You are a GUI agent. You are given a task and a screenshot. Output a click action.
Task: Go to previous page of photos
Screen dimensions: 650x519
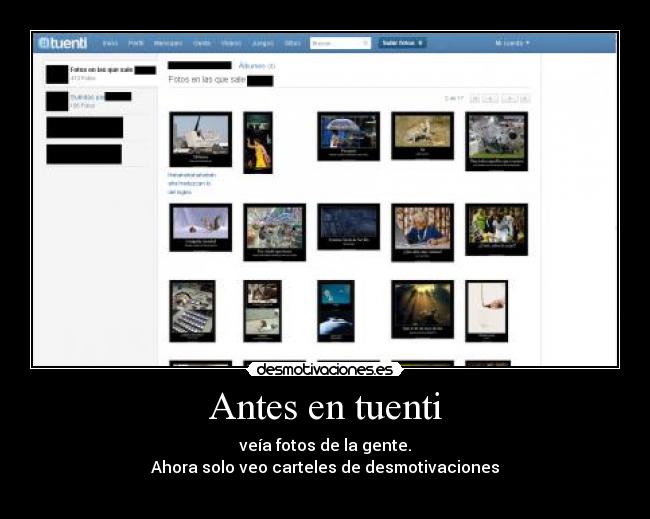[x=490, y=99]
